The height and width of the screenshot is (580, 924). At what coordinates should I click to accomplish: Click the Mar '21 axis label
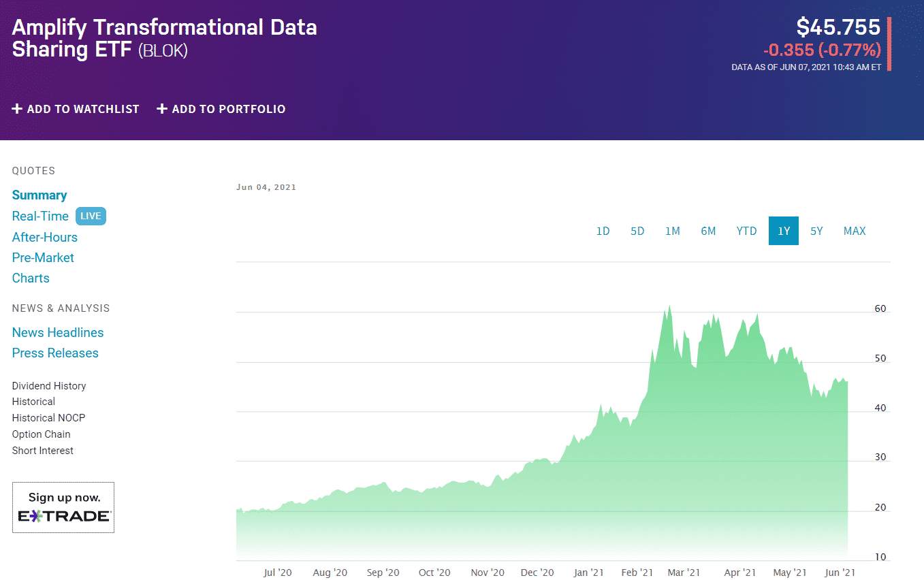[684, 573]
